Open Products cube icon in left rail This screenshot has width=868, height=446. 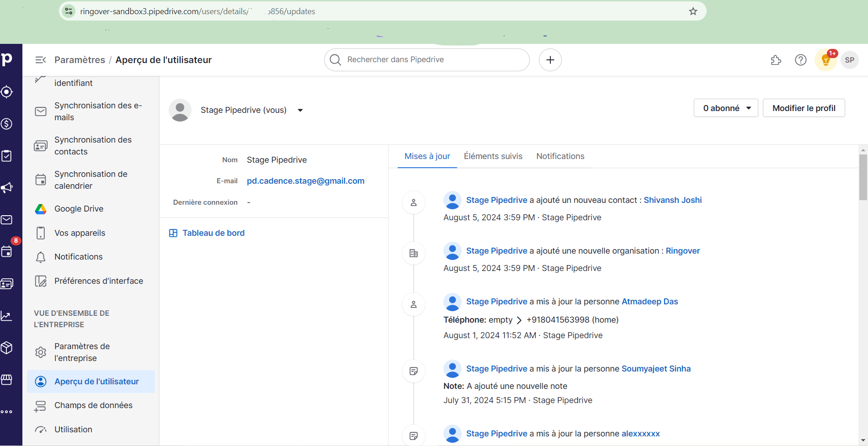(x=7, y=348)
